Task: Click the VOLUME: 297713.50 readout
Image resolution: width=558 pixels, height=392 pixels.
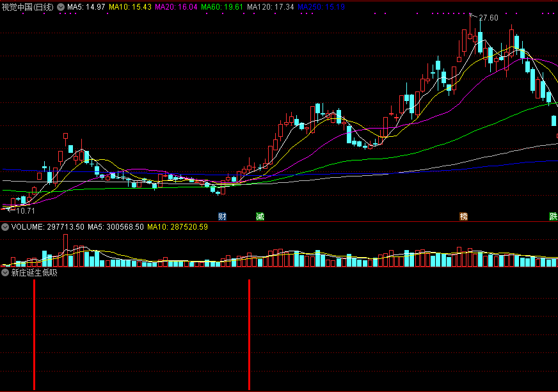Action: click(x=48, y=227)
